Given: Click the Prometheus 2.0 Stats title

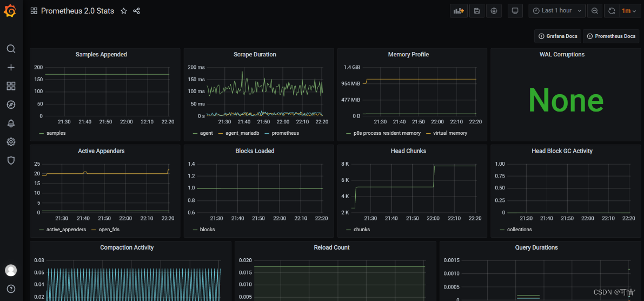Looking at the screenshot, I should coord(78,11).
